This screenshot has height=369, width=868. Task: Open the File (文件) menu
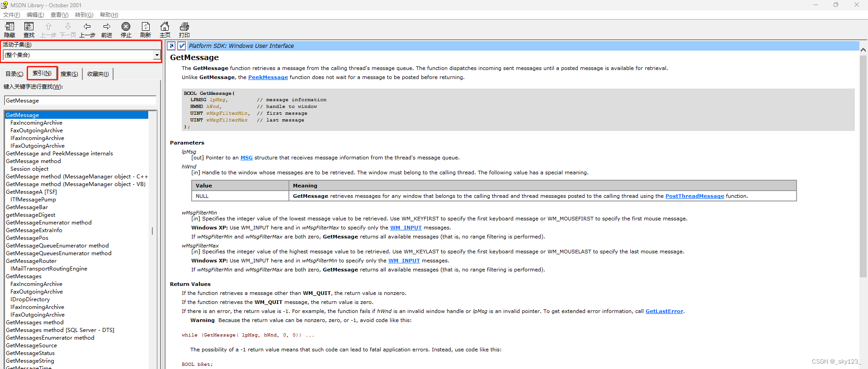coord(12,15)
